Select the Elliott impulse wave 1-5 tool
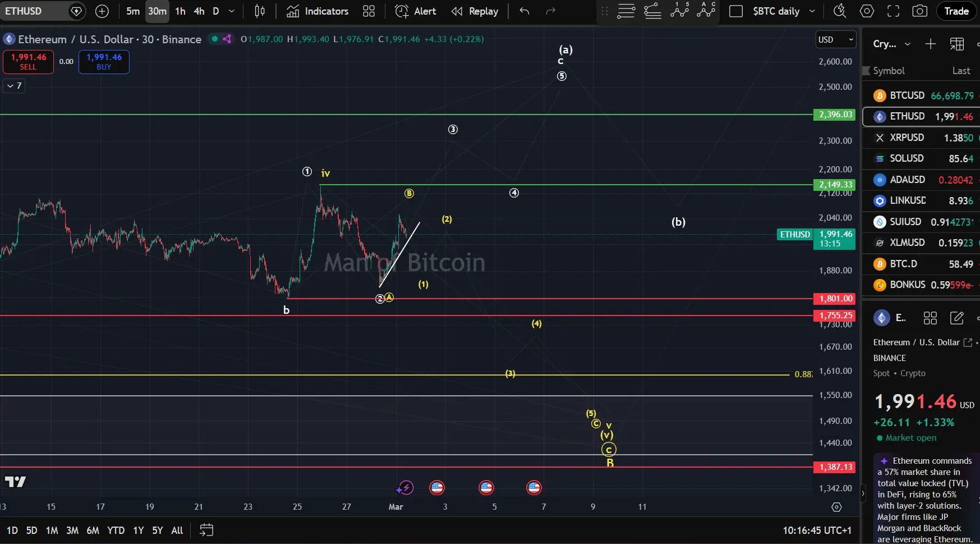The width and height of the screenshot is (980, 544). coord(679,11)
